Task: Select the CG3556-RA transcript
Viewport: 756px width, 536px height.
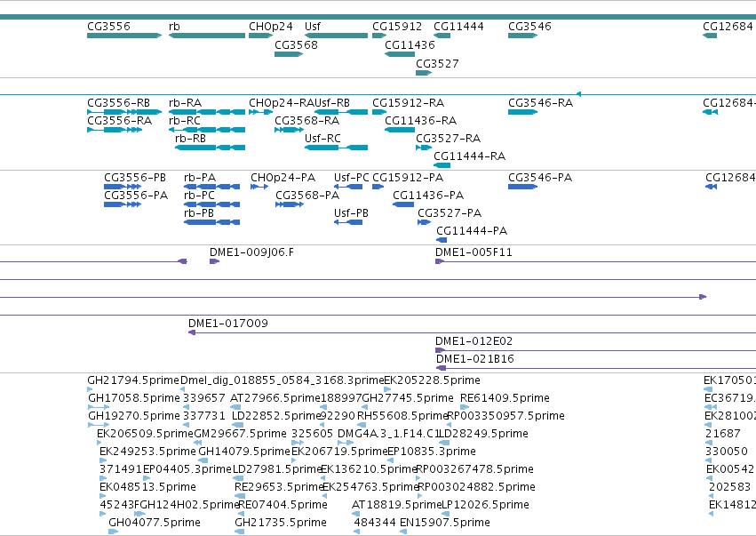Action: coord(115,130)
